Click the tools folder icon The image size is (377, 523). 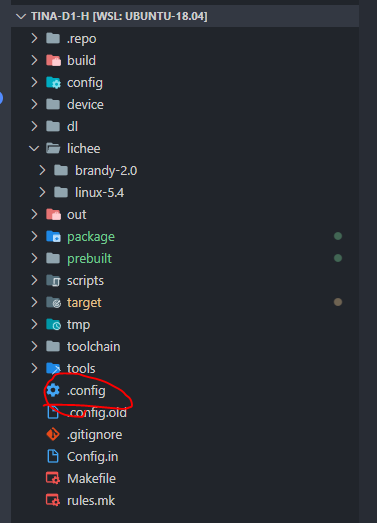pos(53,368)
